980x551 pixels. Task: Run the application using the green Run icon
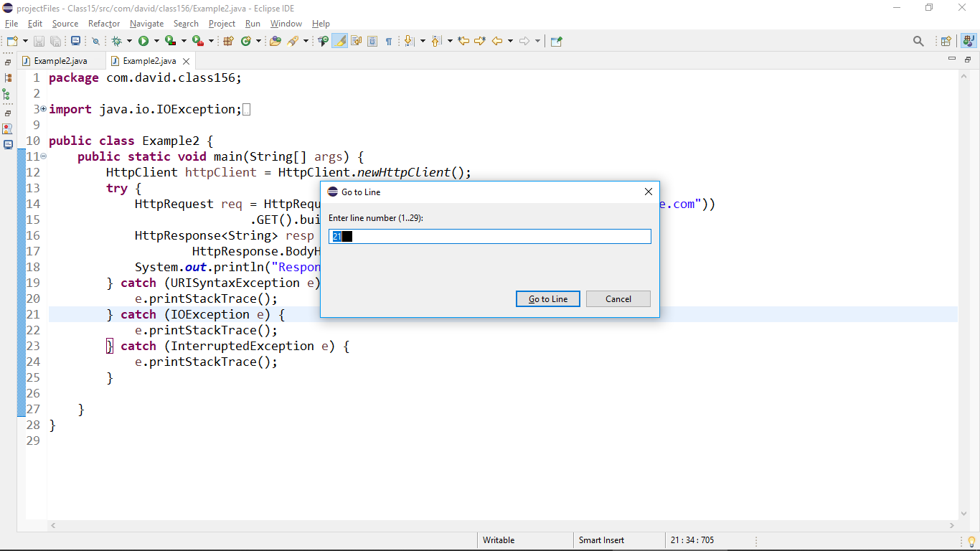coord(143,41)
